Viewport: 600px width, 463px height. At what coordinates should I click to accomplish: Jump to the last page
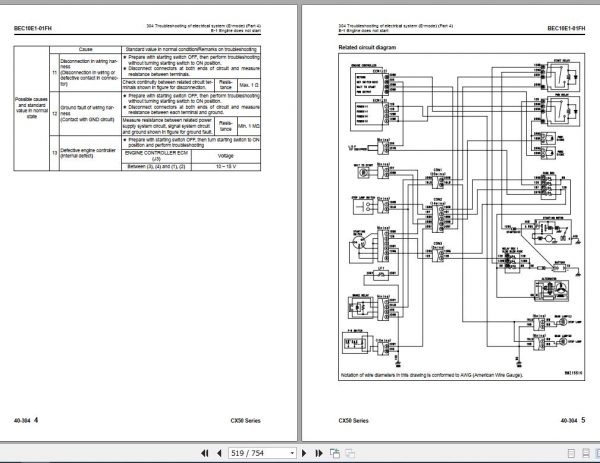pos(319,453)
